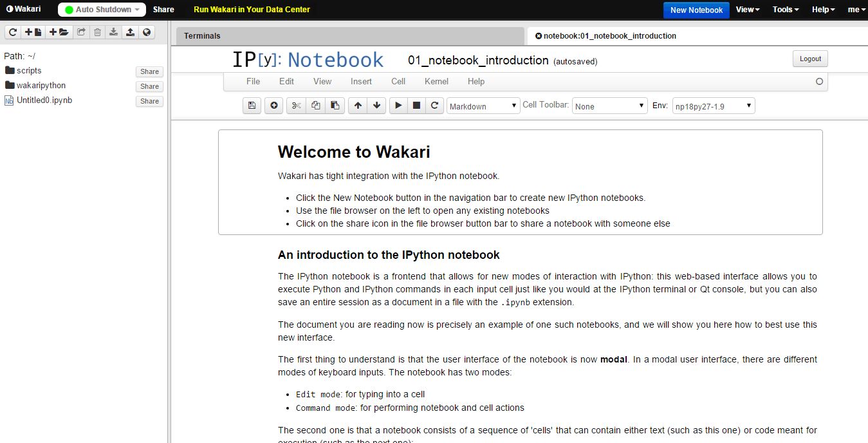Create a new folder in the file browser
Image resolution: width=868 pixels, height=443 pixels.
click(x=57, y=32)
